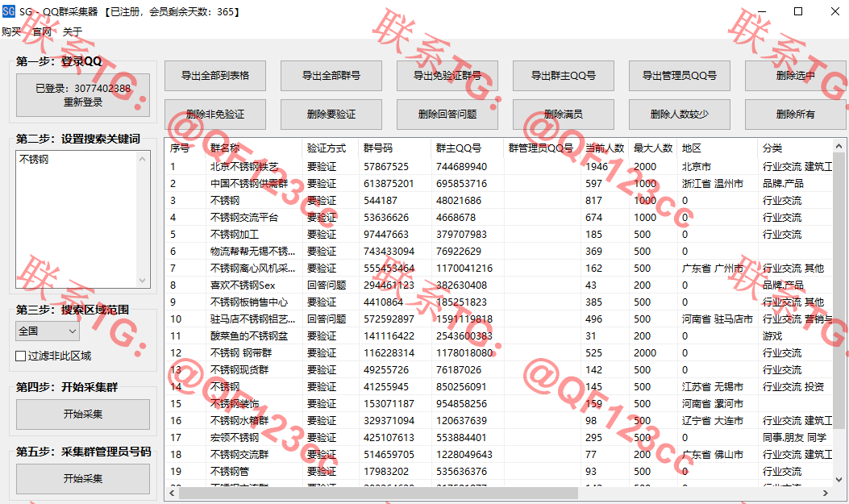Select the row 不锈钢加工
849x504 pixels.
[499, 235]
